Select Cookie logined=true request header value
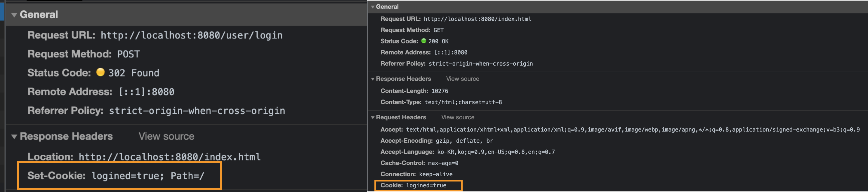This screenshot has height=192, width=868. coord(426,185)
